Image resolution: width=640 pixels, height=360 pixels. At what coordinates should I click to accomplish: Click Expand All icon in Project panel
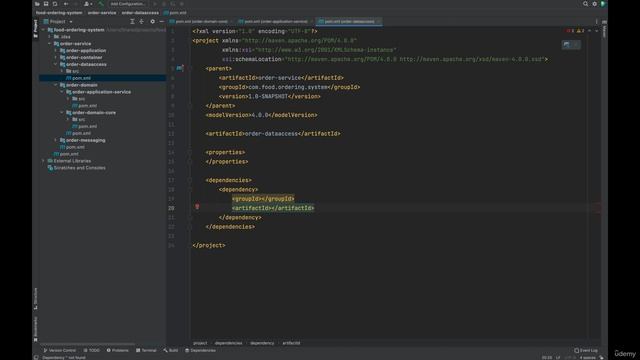coord(132,21)
